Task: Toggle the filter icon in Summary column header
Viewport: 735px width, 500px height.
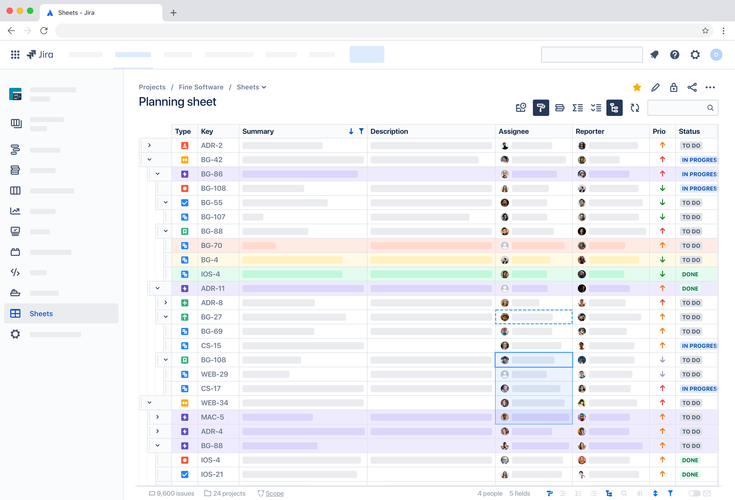Action: [361, 131]
